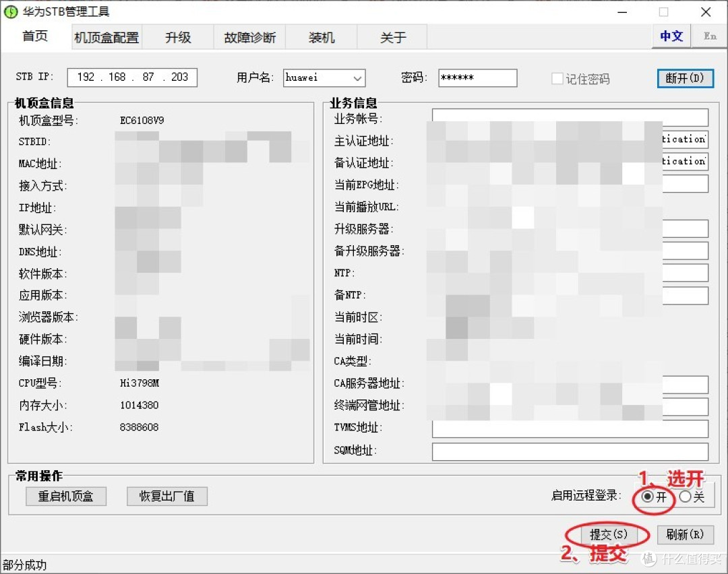Click the 恢复出厂值 factory reset button

[166, 497]
